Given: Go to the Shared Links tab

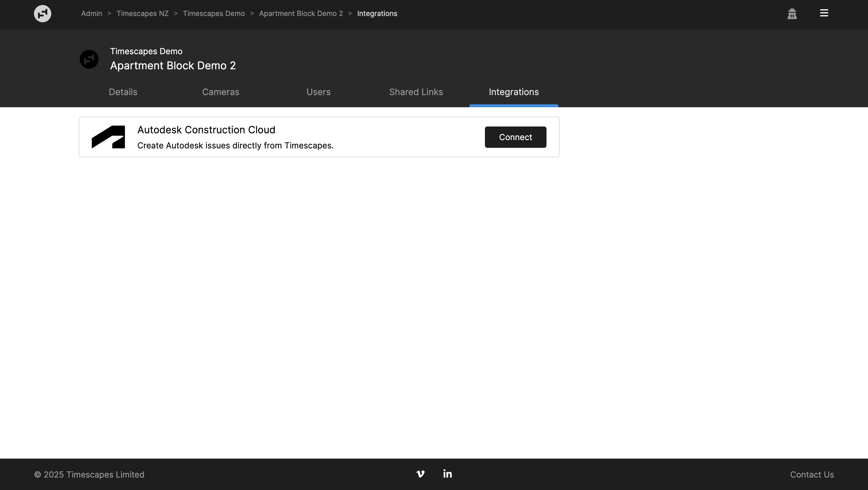Looking at the screenshot, I should (416, 92).
